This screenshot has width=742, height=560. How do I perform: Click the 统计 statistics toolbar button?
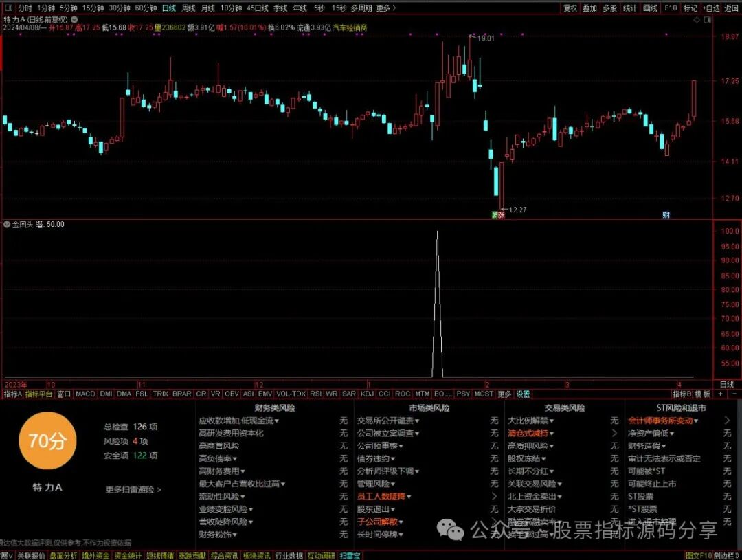630,8
